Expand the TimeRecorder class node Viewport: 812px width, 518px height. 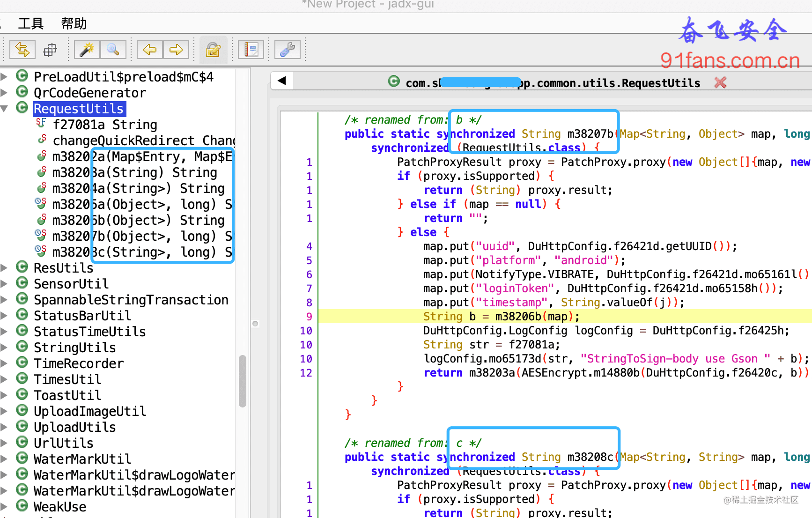(4, 363)
